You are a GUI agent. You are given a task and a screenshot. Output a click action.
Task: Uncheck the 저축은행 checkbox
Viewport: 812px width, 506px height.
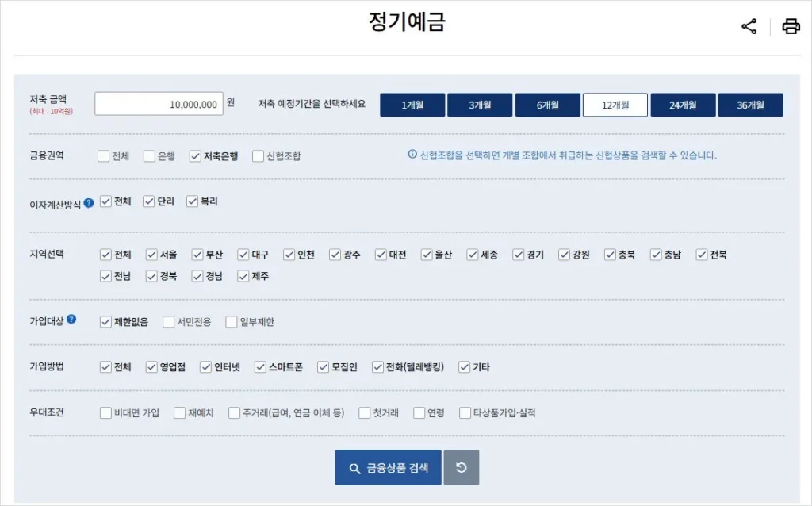point(193,156)
